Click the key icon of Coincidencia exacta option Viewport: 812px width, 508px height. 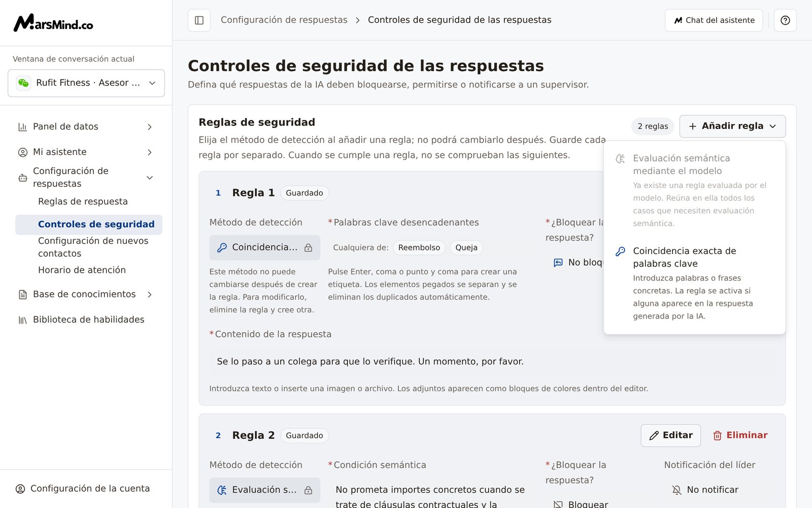click(x=620, y=251)
